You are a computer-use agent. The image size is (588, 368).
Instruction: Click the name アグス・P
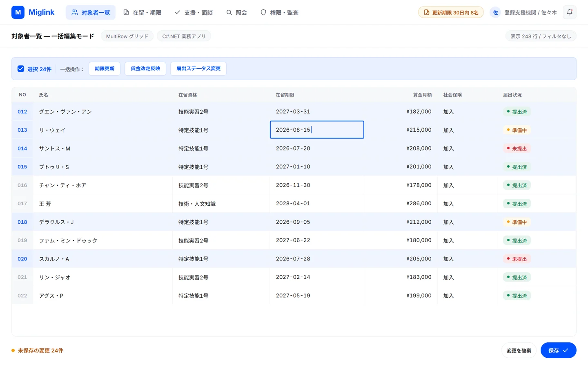point(51,296)
